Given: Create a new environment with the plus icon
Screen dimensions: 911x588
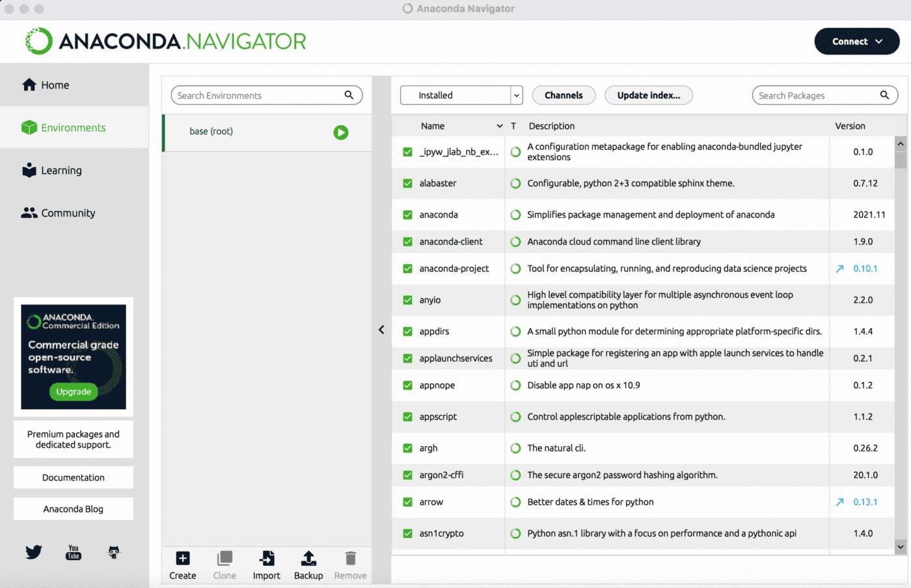Looking at the screenshot, I should pos(183,558).
